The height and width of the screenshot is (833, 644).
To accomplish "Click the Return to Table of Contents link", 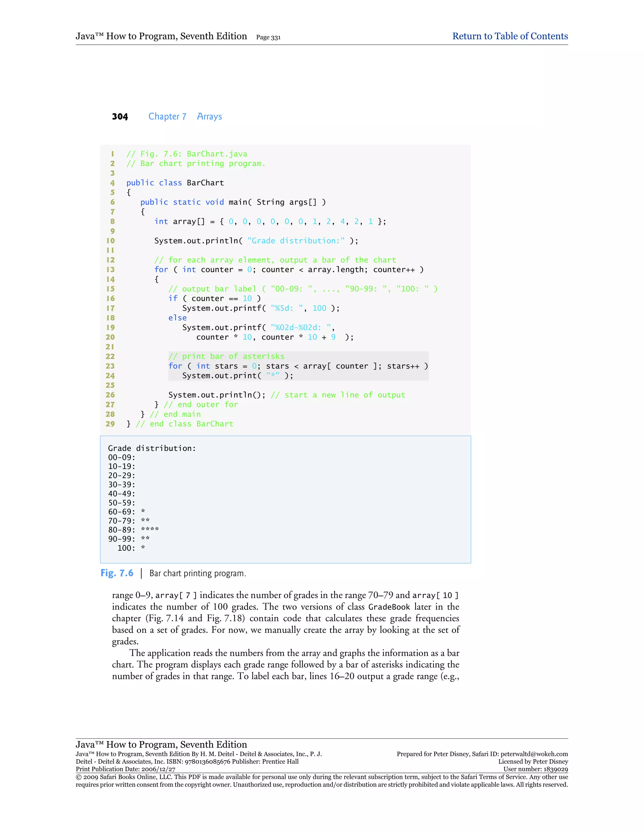I will tap(510, 36).
